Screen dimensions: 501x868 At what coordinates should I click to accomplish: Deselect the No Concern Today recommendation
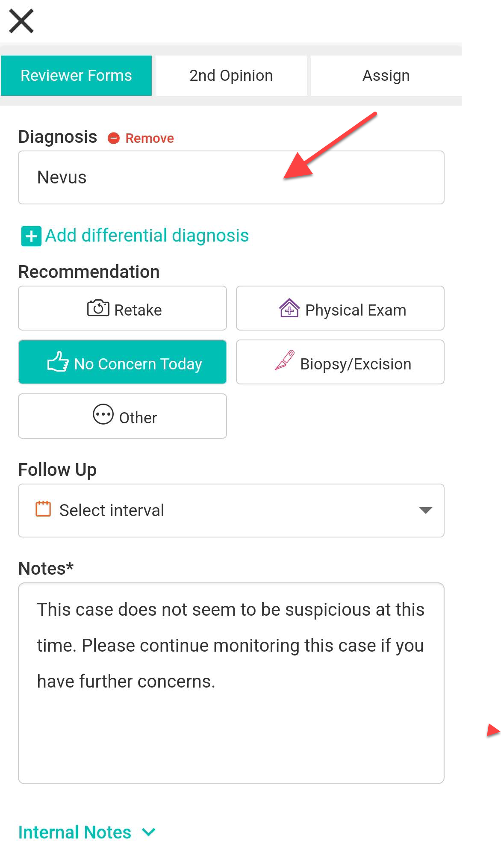[x=122, y=362]
